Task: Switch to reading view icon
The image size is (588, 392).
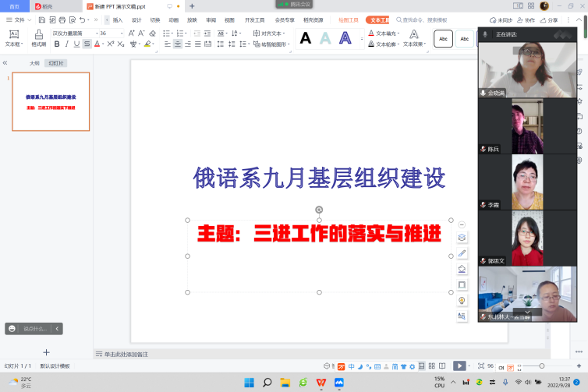Action: 442,366
